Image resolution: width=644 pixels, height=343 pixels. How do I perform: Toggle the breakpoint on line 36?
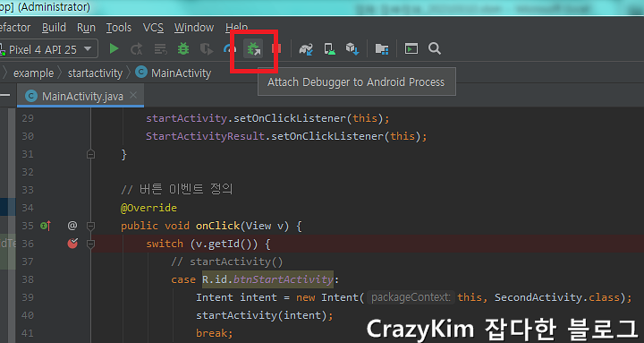tap(72, 244)
